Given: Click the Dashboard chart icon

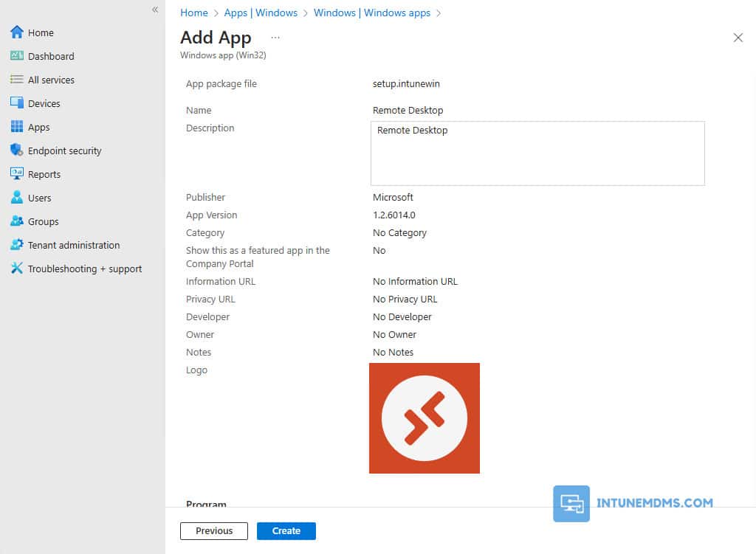Looking at the screenshot, I should pos(17,56).
